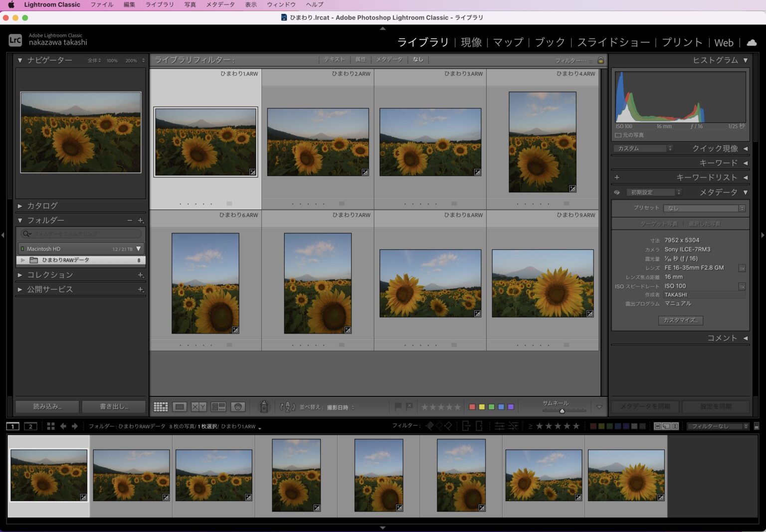This screenshot has width=766, height=532.
Task: Click the 書き出し export button
Action: click(x=114, y=406)
